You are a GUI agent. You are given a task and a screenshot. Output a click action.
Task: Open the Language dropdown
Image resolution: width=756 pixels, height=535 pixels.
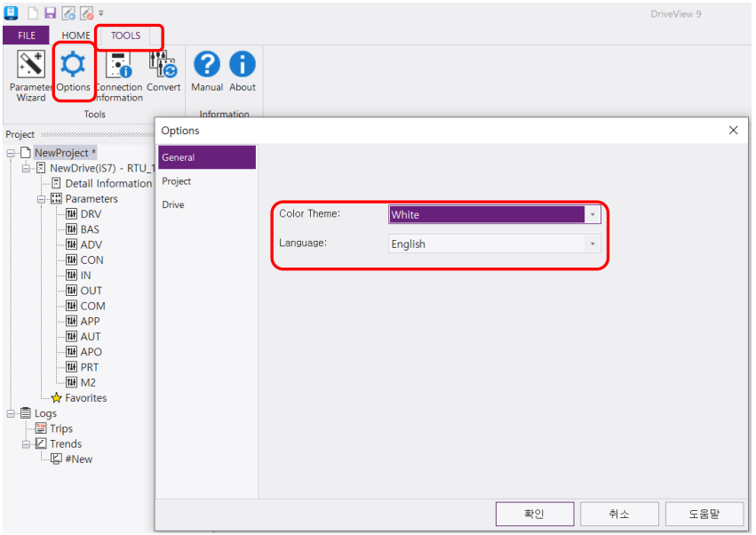(592, 244)
